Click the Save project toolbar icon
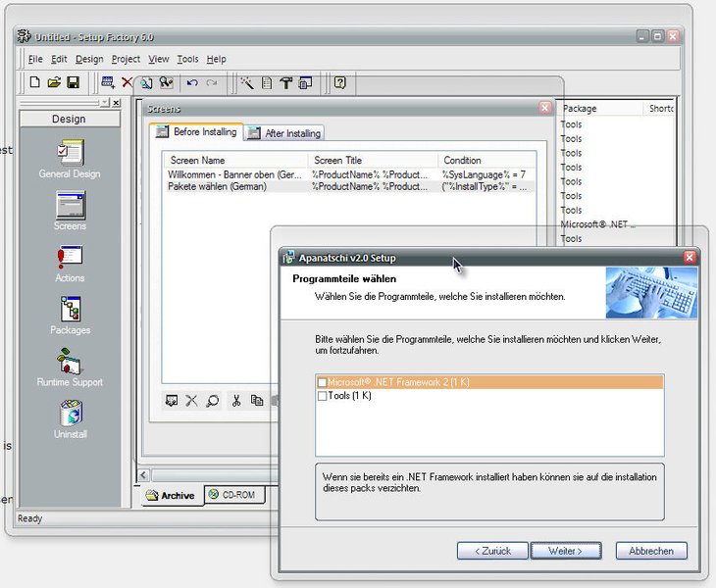The width and height of the screenshot is (716, 588). click(73, 83)
